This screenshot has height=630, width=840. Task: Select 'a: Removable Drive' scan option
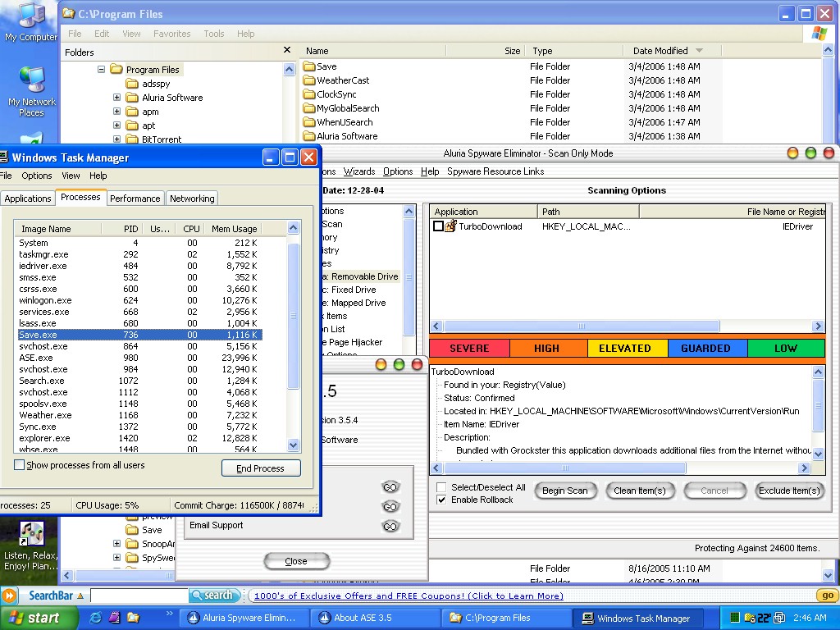pos(359,276)
